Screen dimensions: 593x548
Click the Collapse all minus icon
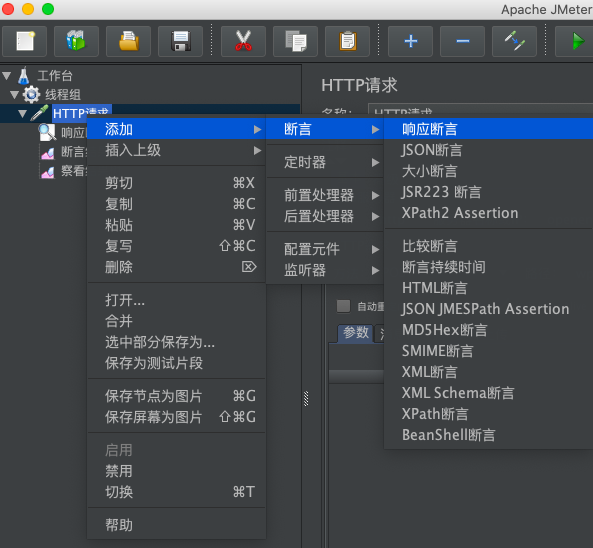pos(463,41)
